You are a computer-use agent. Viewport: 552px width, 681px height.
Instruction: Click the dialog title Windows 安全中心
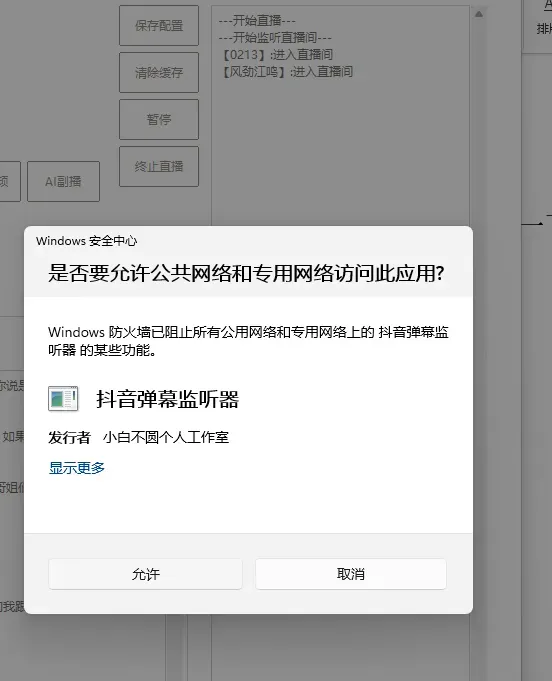pos(86,241)
